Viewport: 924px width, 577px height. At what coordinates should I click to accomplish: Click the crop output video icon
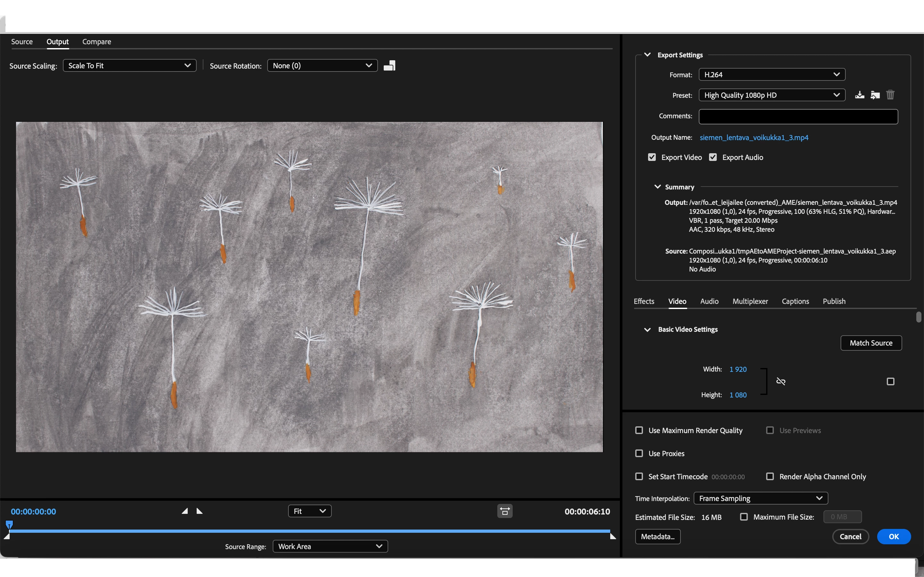tap(389, 66)
